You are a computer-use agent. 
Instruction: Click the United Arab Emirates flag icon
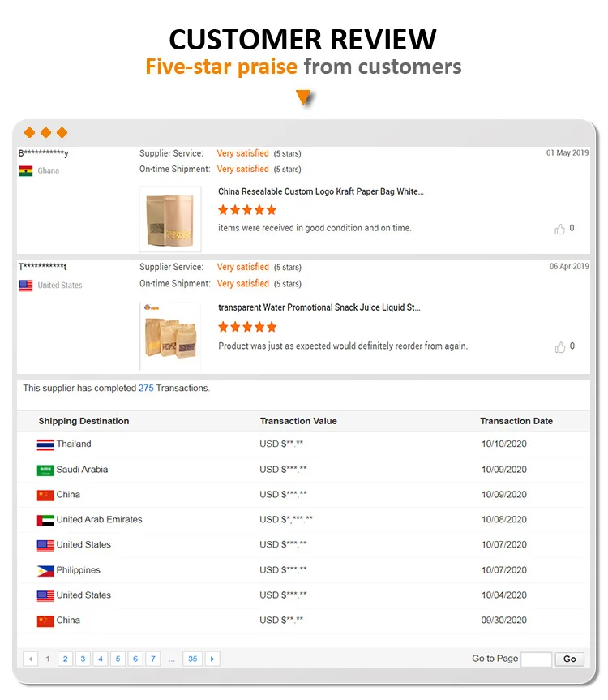45,520
